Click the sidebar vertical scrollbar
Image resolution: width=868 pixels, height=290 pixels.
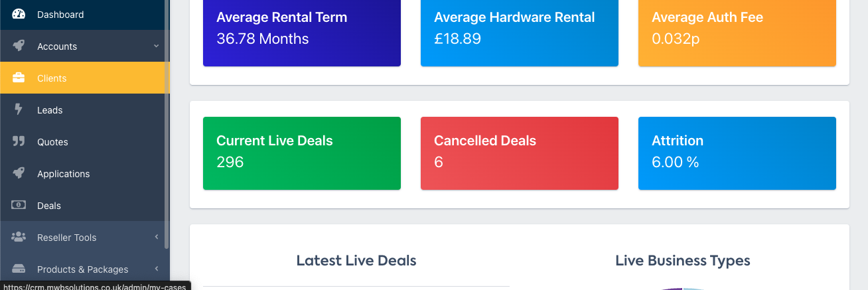(x=167, y=133)
